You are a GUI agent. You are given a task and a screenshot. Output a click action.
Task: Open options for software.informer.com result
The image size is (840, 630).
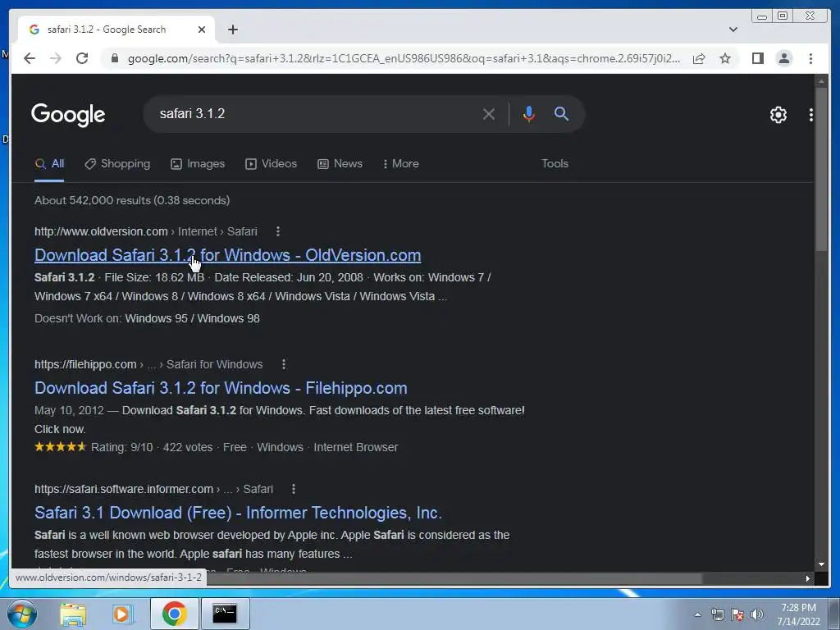pos(294,489)
